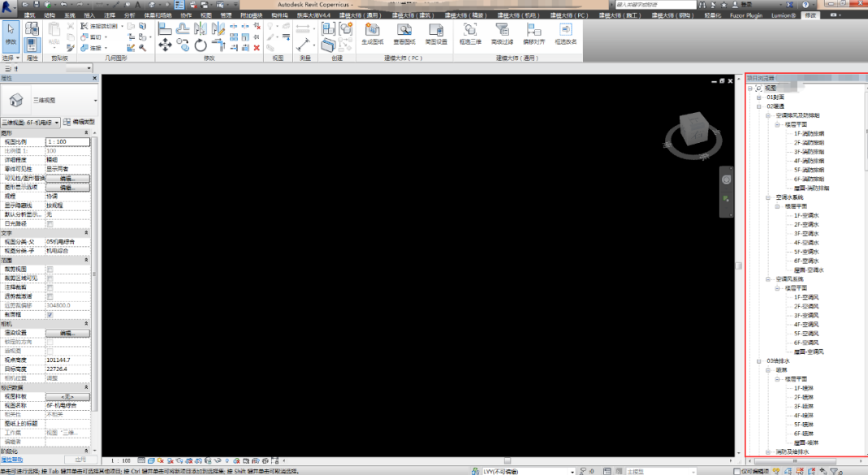Toggle 裁剪视图 checkbox

(50, 270)
